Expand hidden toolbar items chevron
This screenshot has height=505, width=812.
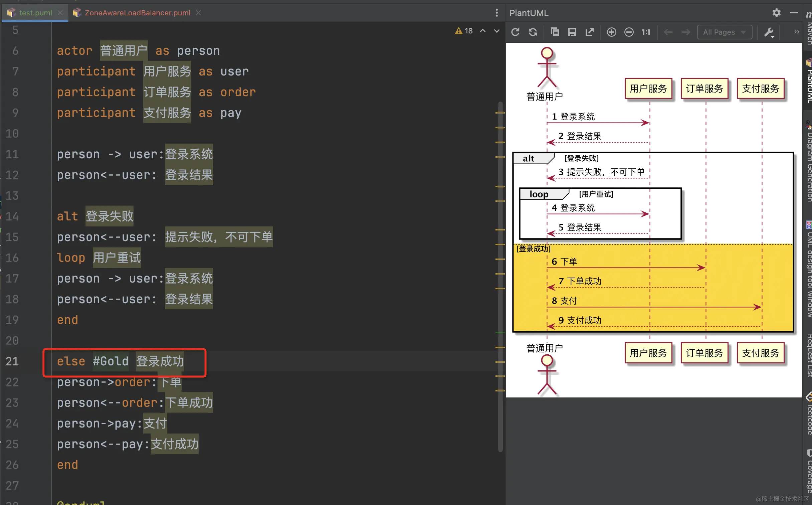point(797,32)
